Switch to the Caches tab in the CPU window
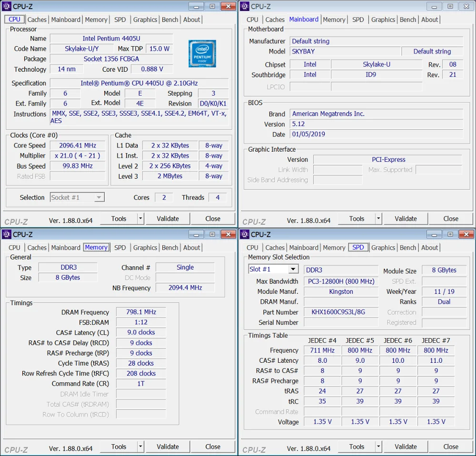This screenshot has width=476, height=456. 37,19
